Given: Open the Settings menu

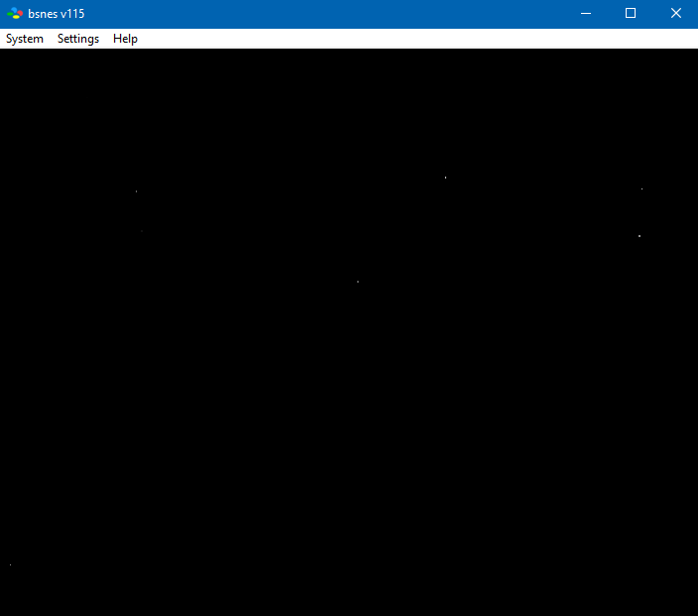Looking at the screenshot, I should click(x=78, y=39).
